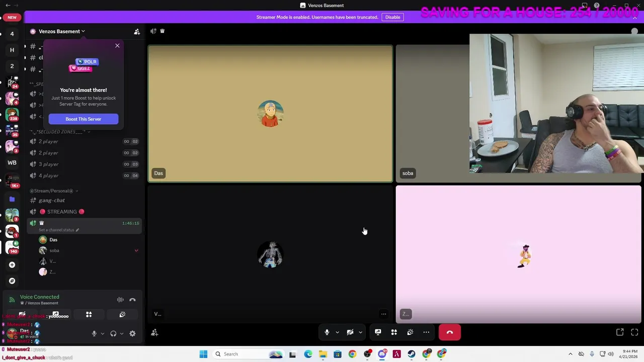Toggle microphone mute in the user panel
This screenshot has width=644, height=362.
click(x=94, y=333)
